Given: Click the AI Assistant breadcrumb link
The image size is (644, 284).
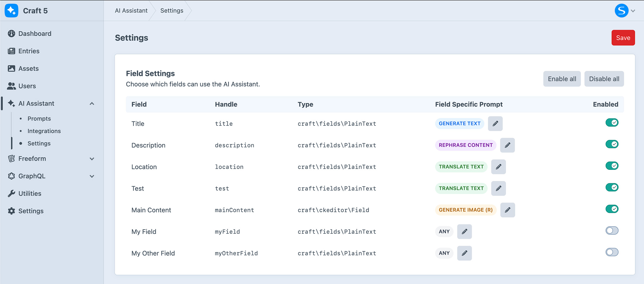Looking at the screenshot, I should click(x=131, y=11).
